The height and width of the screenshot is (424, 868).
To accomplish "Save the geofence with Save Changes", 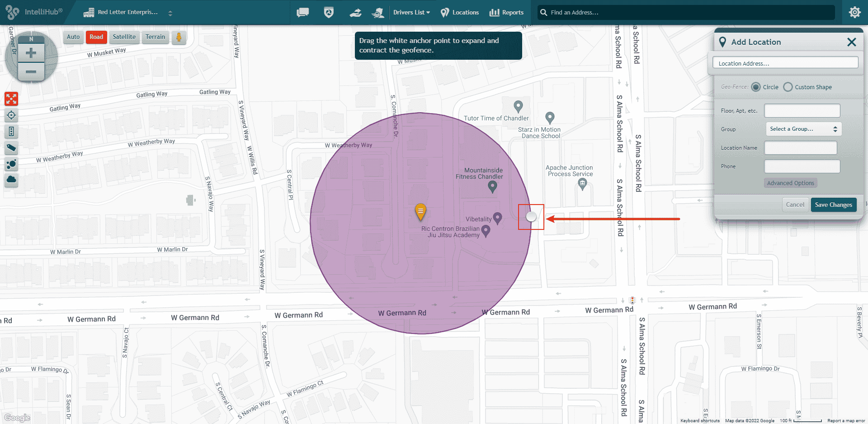I will (x=833, y=205).
